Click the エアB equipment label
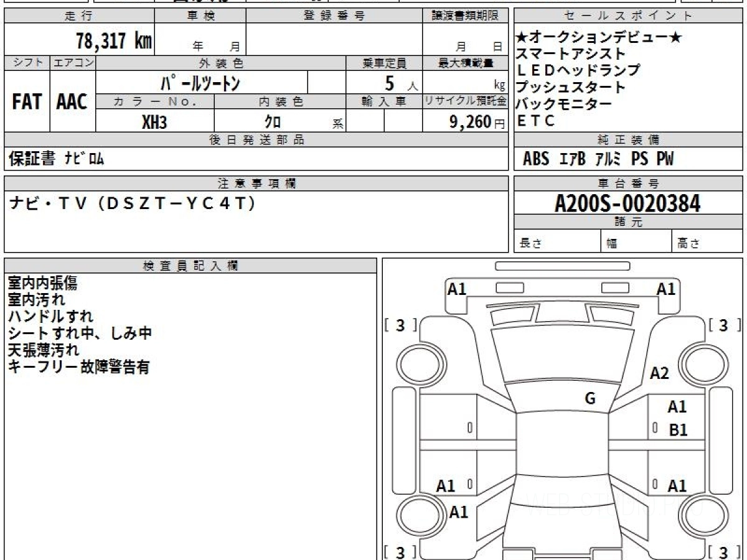 [x=572, y=159]
